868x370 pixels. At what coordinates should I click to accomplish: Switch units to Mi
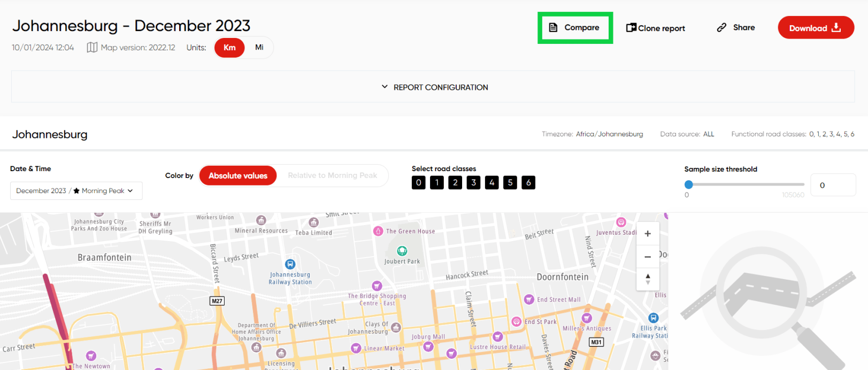259,48
